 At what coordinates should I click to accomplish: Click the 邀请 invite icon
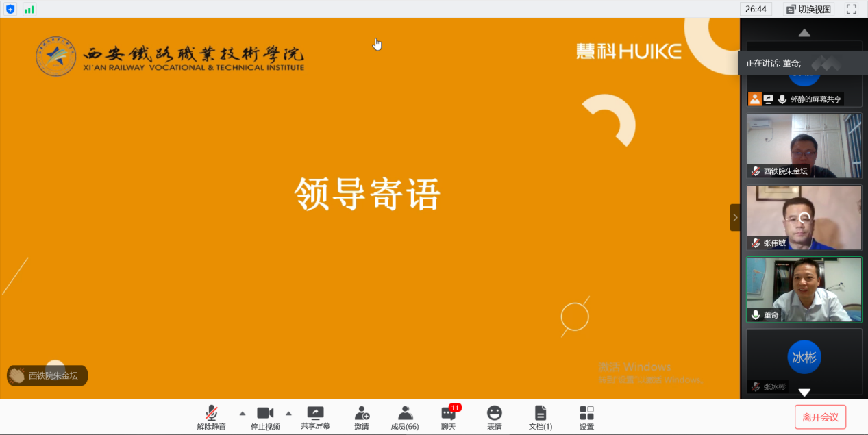point(362,417)
